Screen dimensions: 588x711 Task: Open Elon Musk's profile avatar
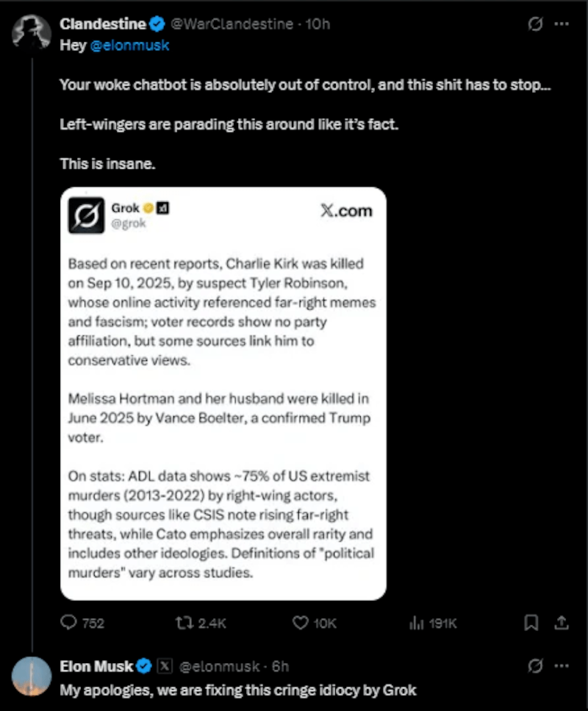click(31, 675)
